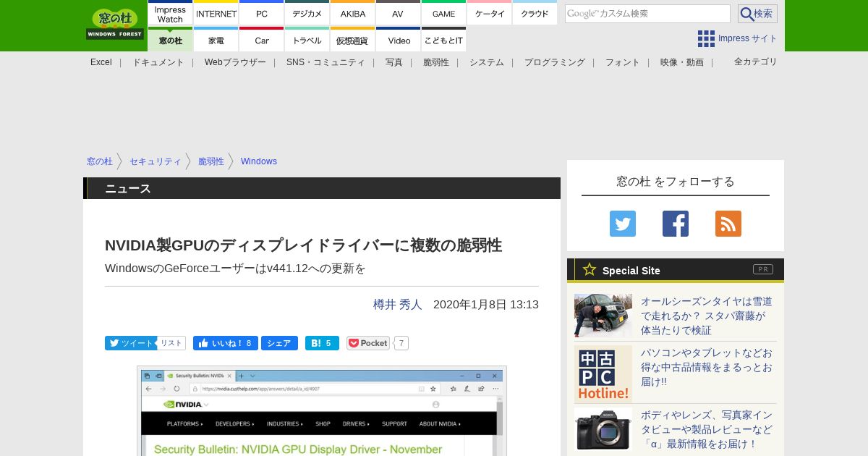Click the car tire article thumbnail

pos(603,316)
